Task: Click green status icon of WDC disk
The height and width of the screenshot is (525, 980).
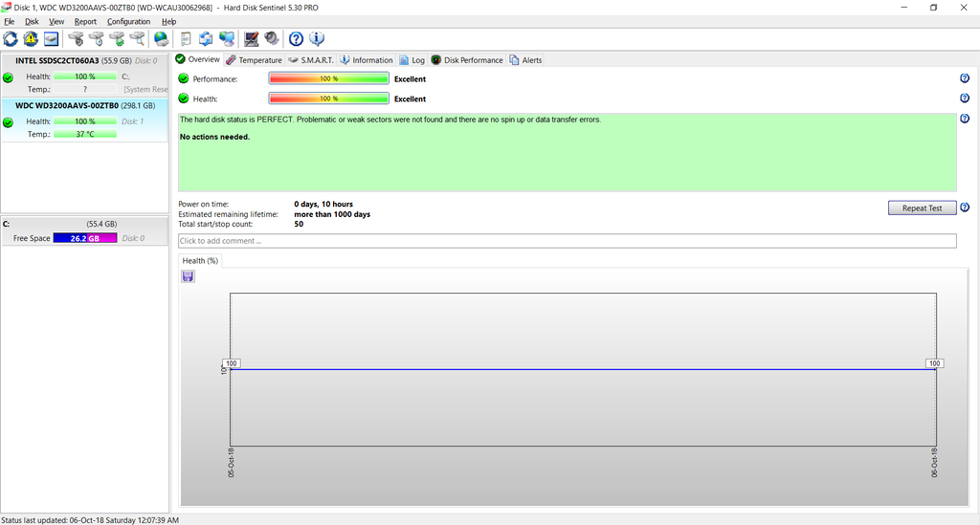Action: [8, 123]
